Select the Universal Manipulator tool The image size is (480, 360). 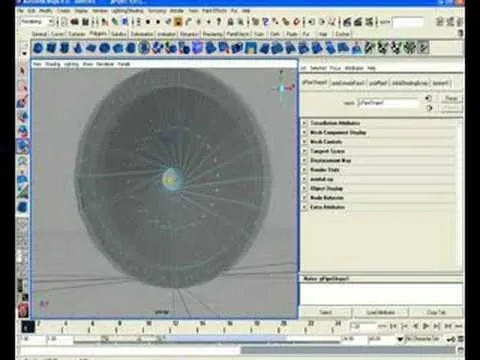pyautogui.click(x=23, y=162)
